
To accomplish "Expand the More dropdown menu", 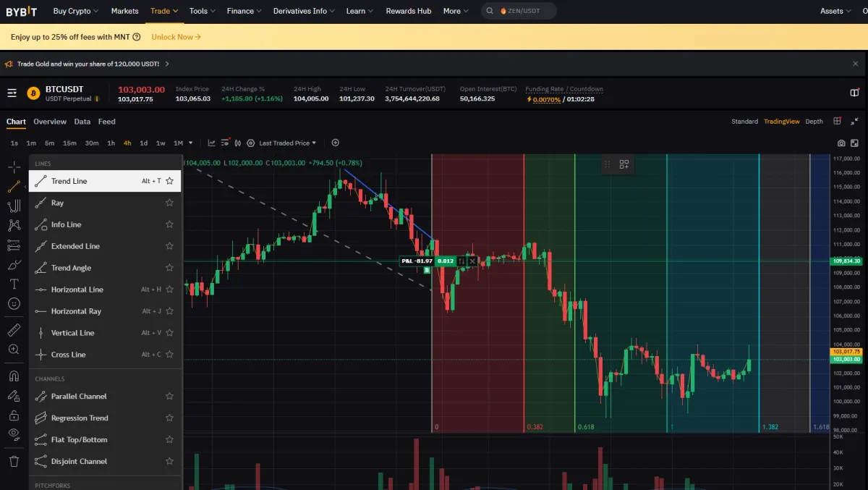I will point(456,11).
